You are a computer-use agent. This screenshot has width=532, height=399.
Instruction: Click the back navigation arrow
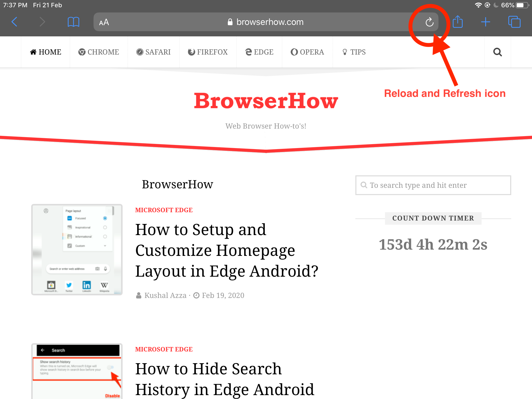15,22
